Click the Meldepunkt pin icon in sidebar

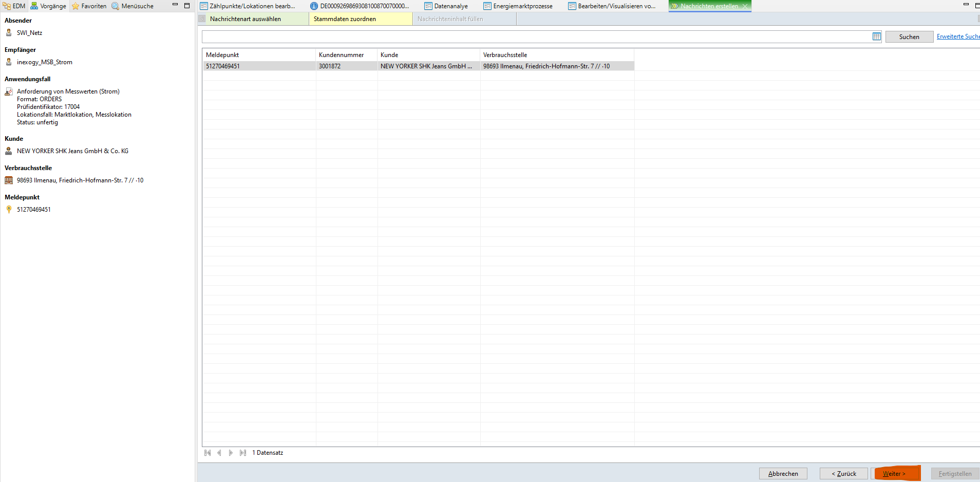tap(9, 210)
